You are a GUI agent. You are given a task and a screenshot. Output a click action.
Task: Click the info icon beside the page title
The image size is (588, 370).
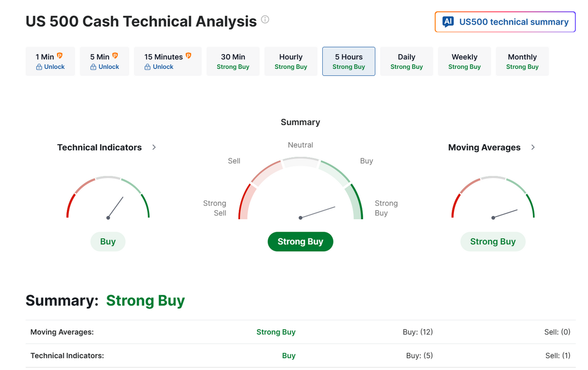[265, 20]
